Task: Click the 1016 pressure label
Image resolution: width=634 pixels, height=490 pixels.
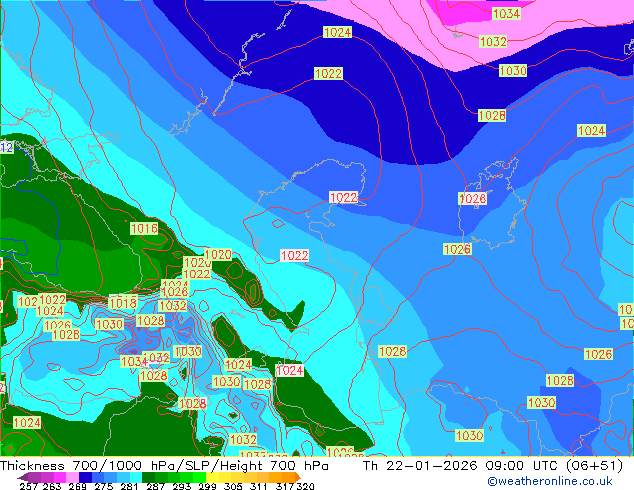Action: pos(144,228)
